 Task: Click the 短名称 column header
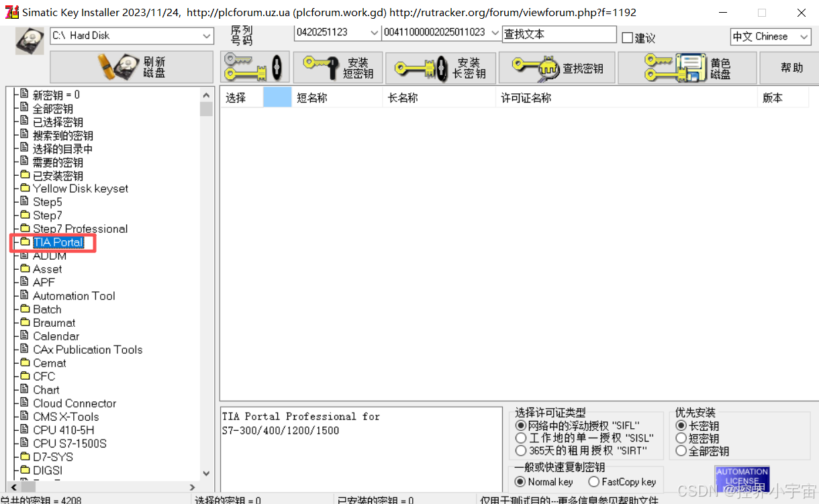tap(337, 98)
